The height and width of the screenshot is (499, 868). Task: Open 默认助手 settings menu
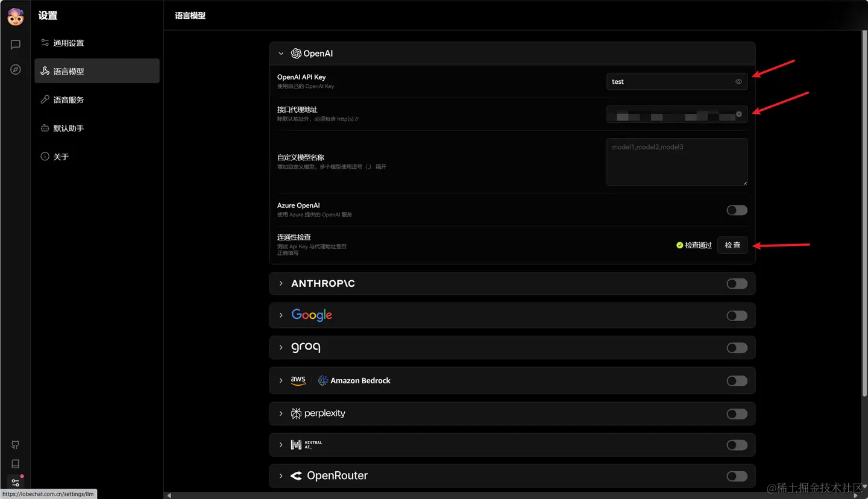click(x=97, y=128)
